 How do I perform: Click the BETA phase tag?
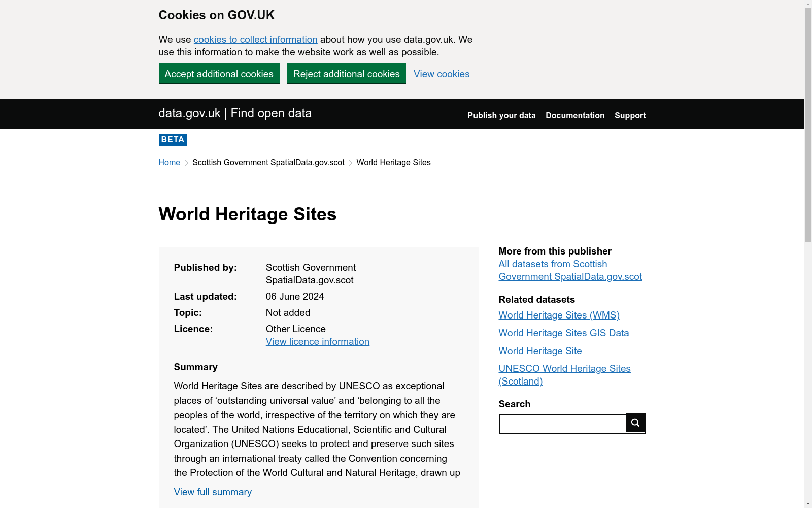pos(173,140)
